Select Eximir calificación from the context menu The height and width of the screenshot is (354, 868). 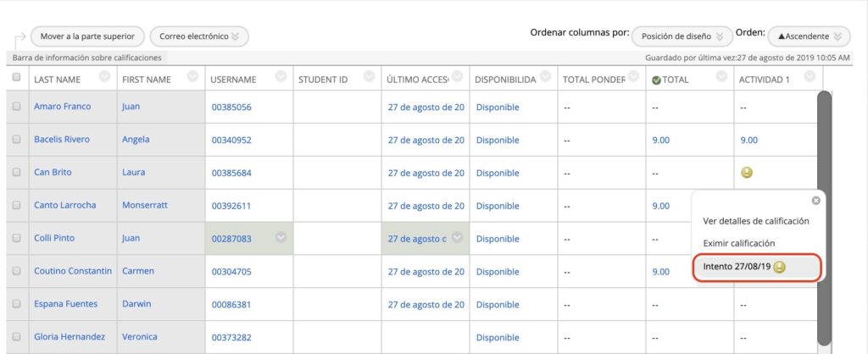(738, 243)
